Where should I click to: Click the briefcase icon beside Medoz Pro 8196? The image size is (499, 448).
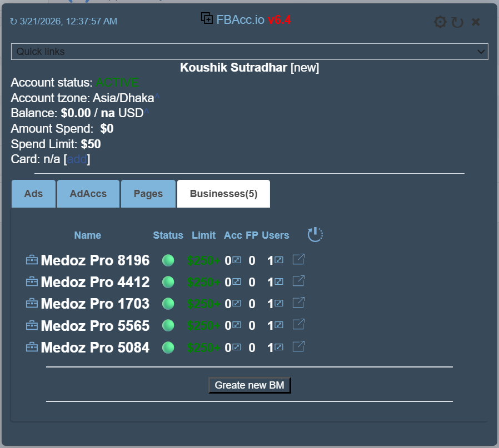pyautogui.click(x=32, y=260)
